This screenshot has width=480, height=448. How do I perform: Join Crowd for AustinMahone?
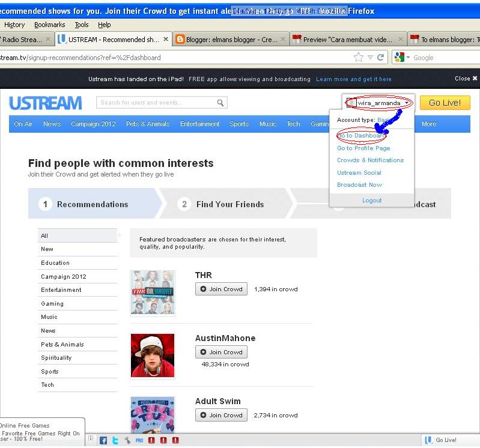tap(221, 352)
